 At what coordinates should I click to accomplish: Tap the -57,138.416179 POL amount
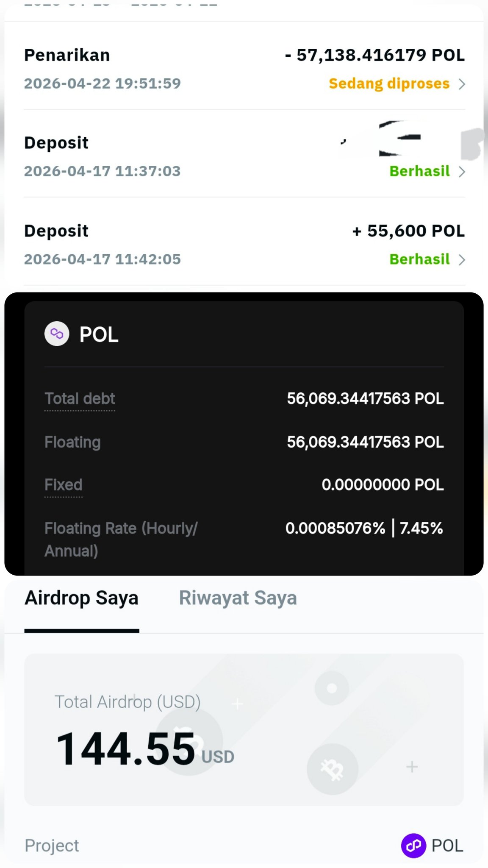[374, 55]
